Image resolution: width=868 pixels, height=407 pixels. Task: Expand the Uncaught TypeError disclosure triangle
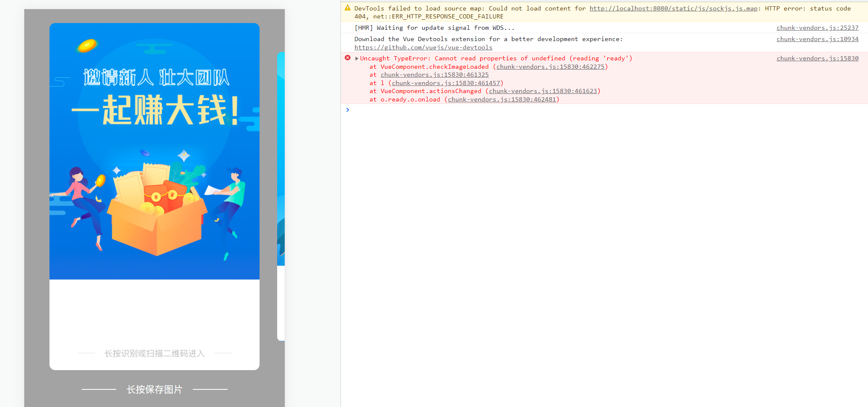pyautogui.click(x=357, y=59)
